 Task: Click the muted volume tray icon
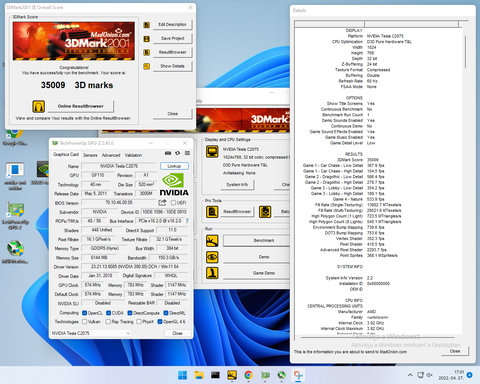[x=430, y=375]
